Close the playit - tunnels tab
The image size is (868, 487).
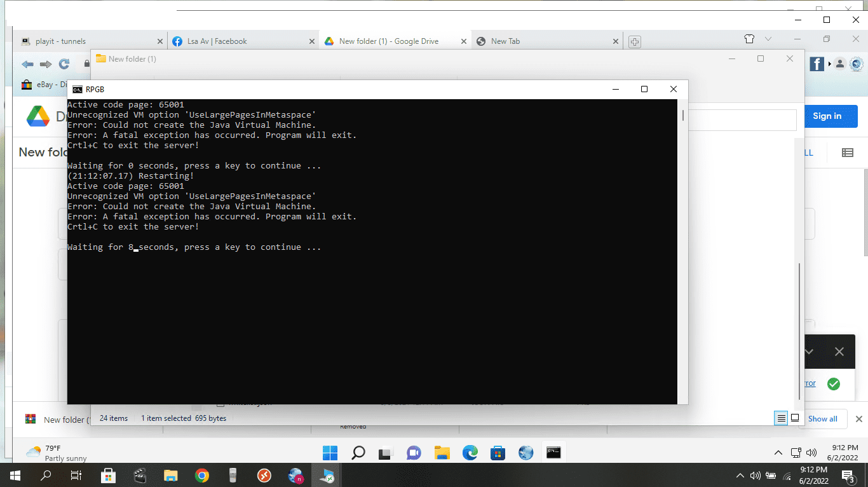pos(159,41)
